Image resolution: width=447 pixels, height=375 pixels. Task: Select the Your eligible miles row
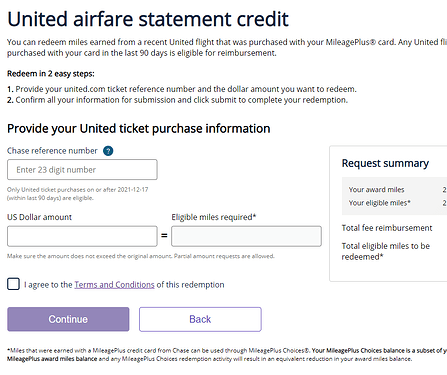[x=394, y=203]
